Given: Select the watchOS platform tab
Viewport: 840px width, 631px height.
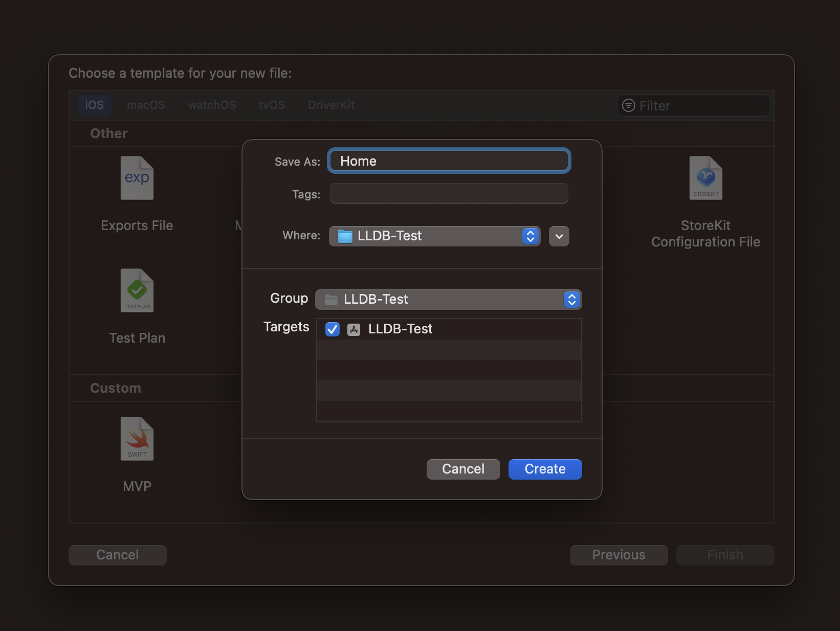Looking at the screenshot, I should pos(211,105).
